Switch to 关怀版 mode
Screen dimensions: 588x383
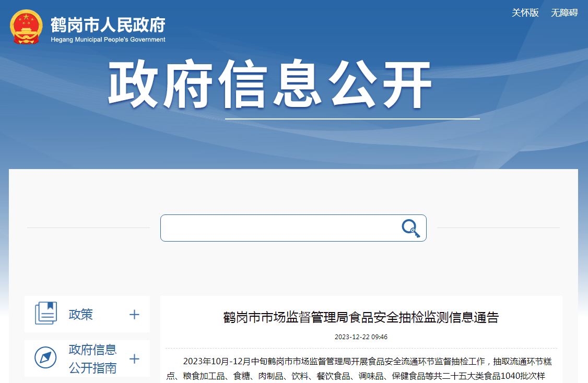coord(525,13)
